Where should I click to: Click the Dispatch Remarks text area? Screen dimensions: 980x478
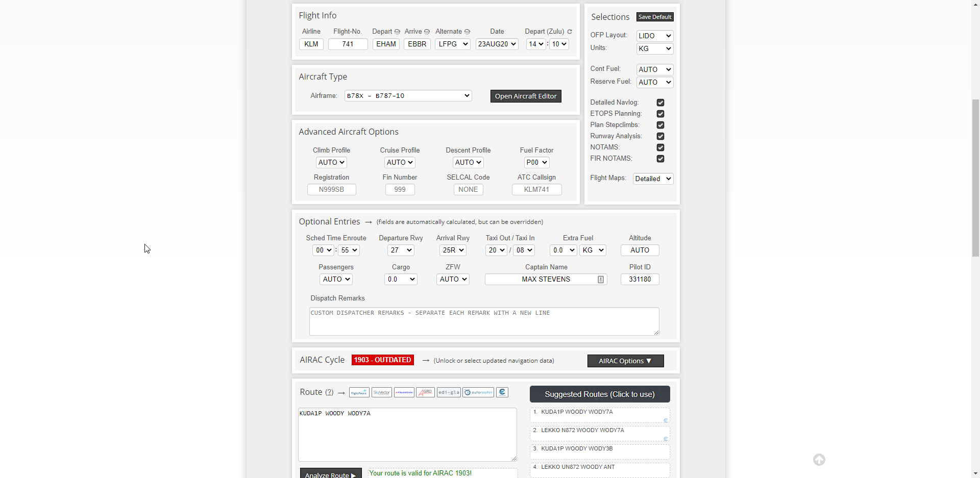(x=484, y=321)
